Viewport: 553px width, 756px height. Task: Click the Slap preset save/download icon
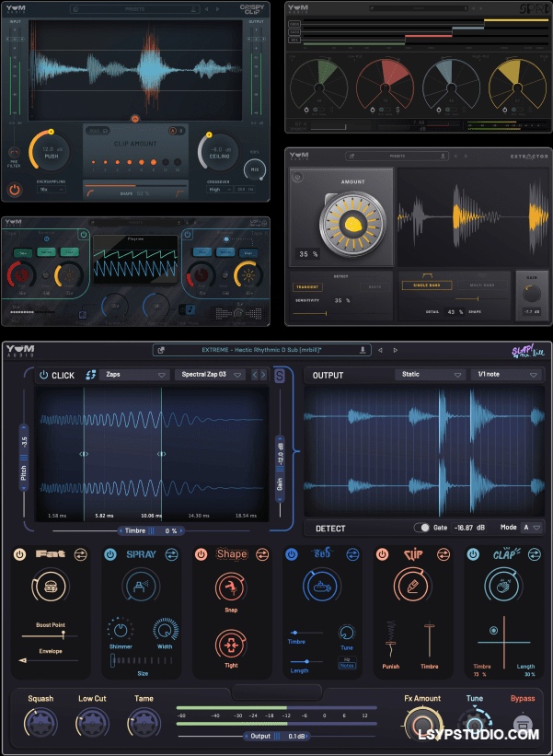coord(363,350)
